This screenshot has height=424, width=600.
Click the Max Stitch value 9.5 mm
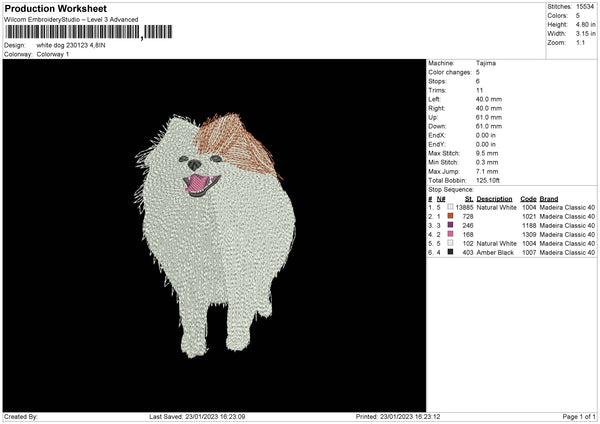pos(487,153)
